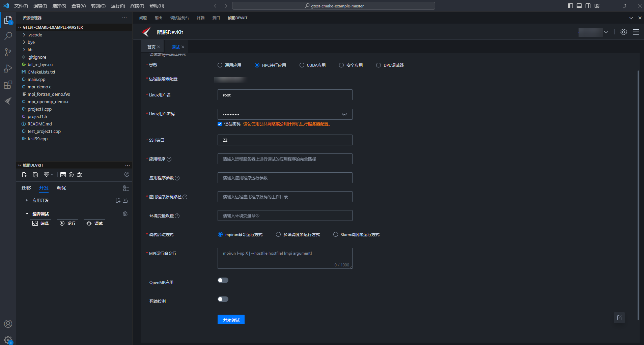Open the 文件(F) menu
The height and width of the screenshot is (345, 644).
21,6
